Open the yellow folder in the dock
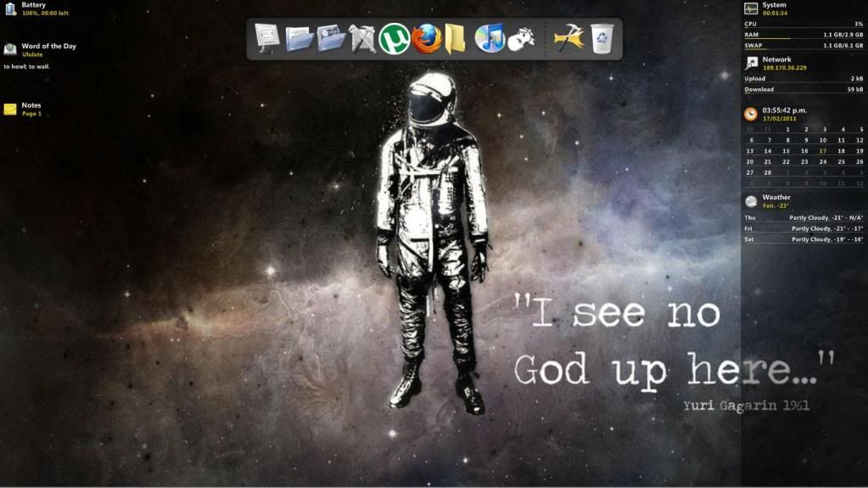The width and height of the screenshot is (868, 488). (455, 39)
